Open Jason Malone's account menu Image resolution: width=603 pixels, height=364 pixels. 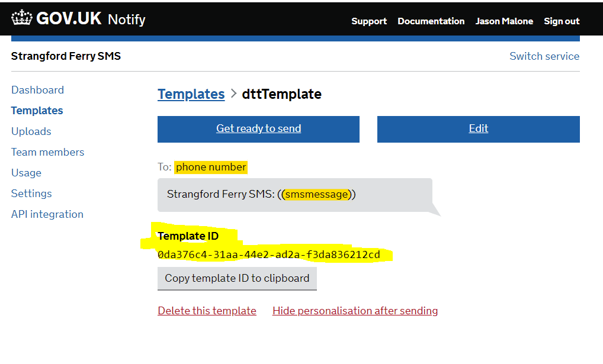point(504,21)
